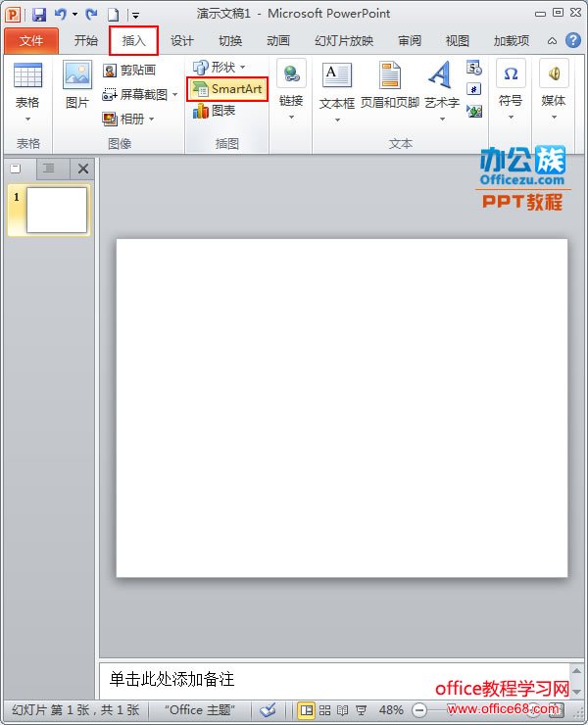Start Slide Show from status bar
The width and height of the screenshot is (588, 725).
tap(361, 709)
